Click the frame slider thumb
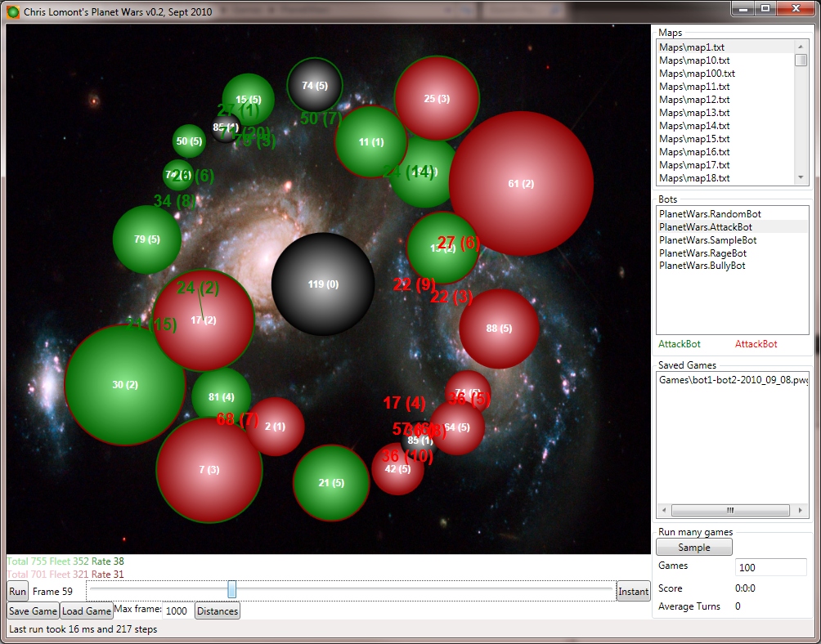Viewport: 821px width, 644px height. click(x=232, y=589)
